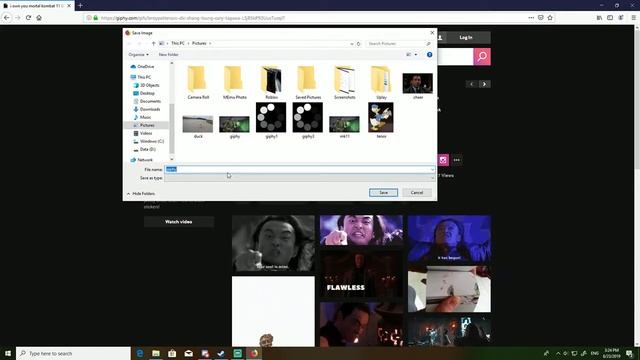Click the blue Help icon in dialog

tap(429, 55)
